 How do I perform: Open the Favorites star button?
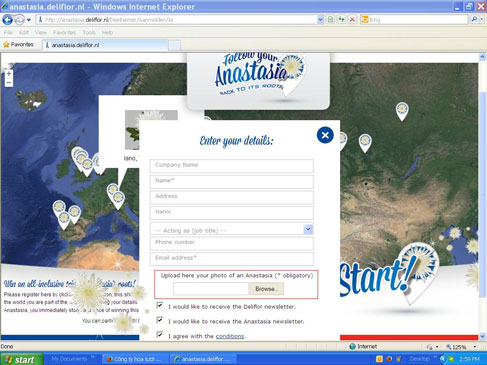pos(18,45)
